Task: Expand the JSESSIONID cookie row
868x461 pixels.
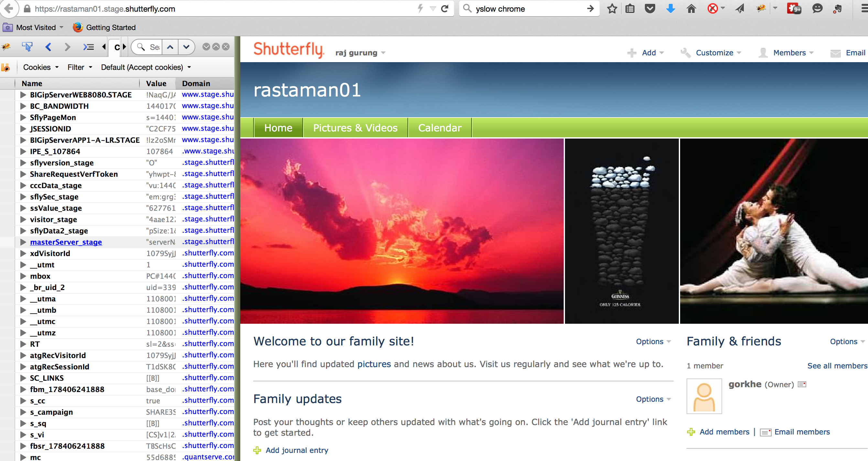Action: point(23,129)
